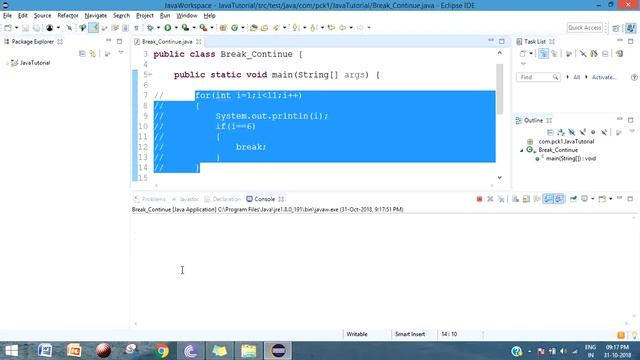Viewport: 640px width, 360px height.
Task: Click the Last Edit Location arrow icon
Action: click(331, 28)
